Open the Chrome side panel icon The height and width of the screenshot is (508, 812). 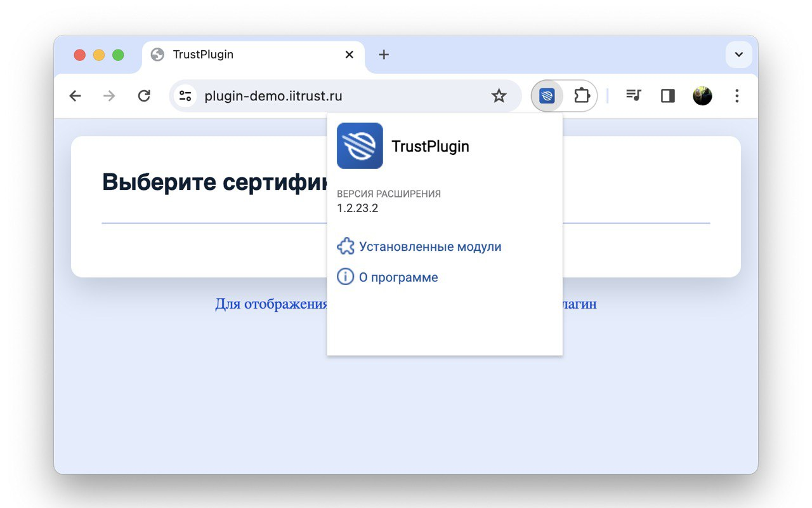click(x=667, y=95)
